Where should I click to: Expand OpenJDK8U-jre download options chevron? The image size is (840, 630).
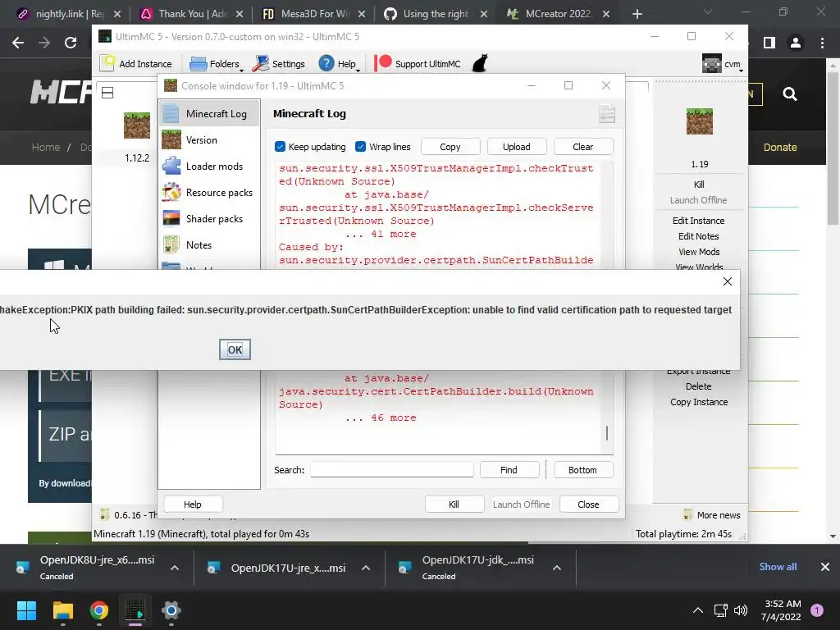coord(175,568)
